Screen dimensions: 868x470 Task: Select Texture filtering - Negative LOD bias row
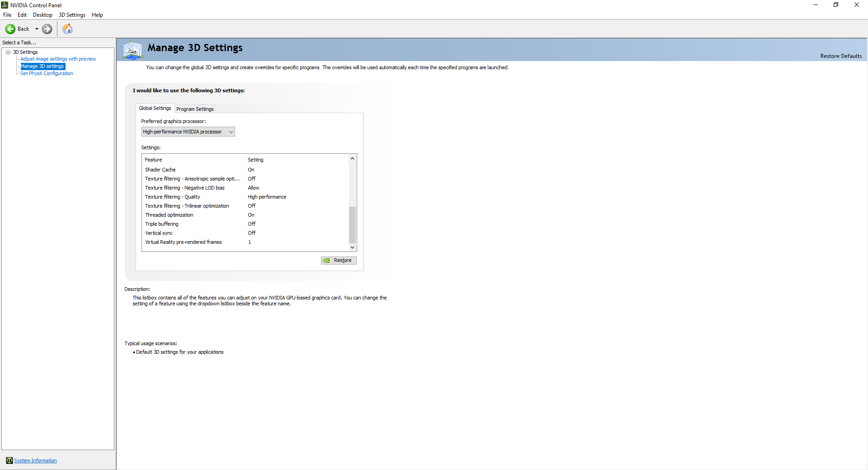(x=245, y=188)
